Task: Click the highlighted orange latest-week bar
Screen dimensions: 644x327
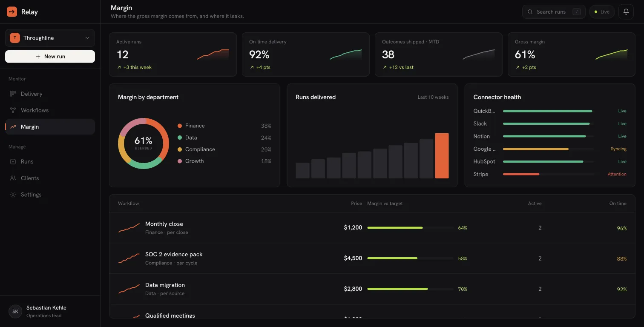Action: [x=442, y=156]
